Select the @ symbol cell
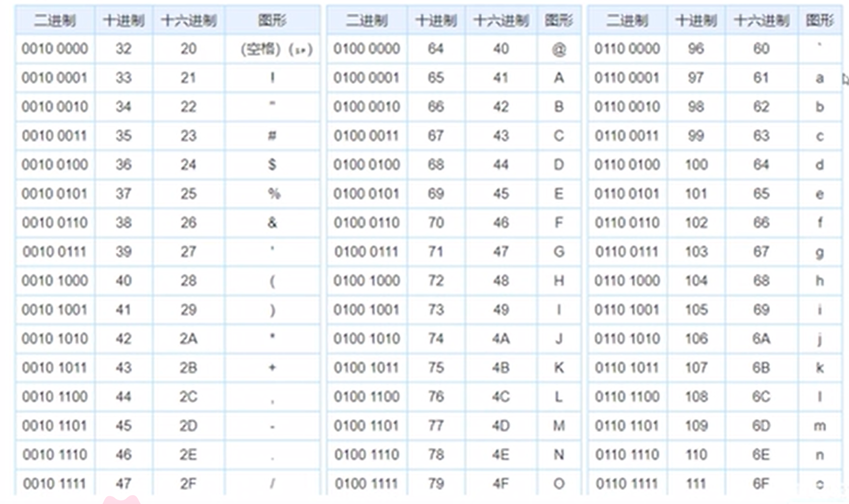The height and width of the screenshot is (504, 849). point(559,49)
